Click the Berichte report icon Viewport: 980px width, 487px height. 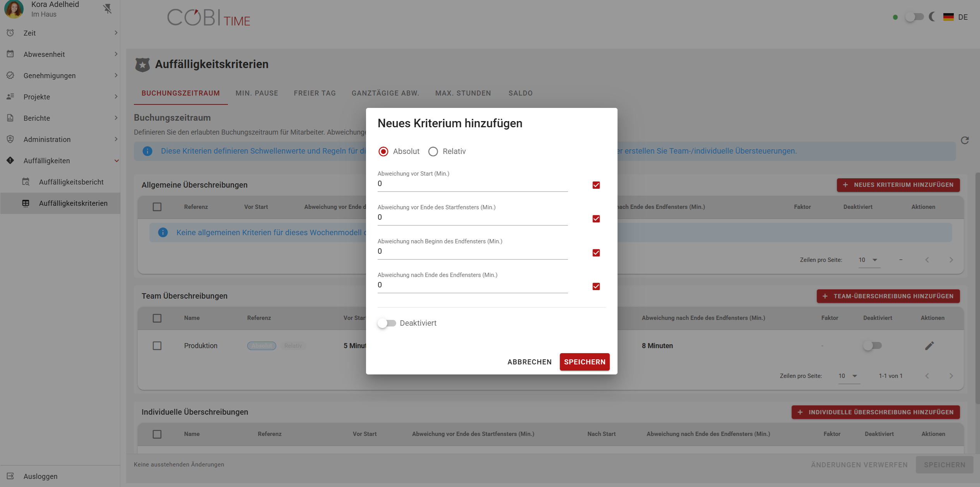click(10, 118)
